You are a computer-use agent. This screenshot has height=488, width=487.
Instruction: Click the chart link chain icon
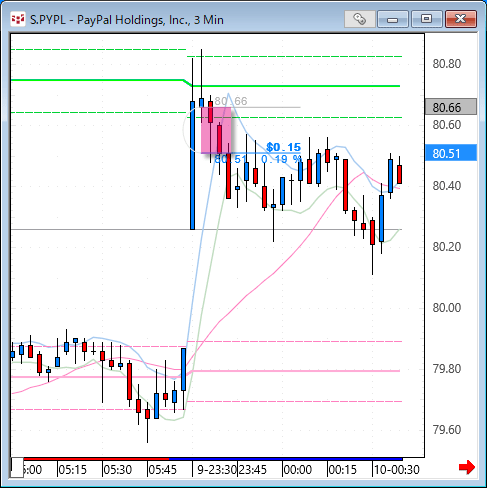coord(360,19)
